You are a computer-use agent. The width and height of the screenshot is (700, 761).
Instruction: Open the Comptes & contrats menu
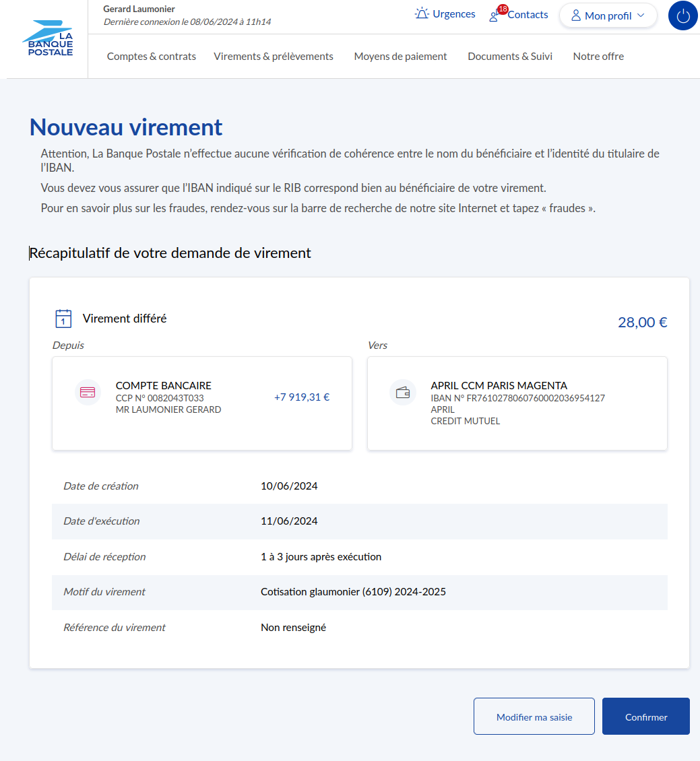click(x=152, y=57)
